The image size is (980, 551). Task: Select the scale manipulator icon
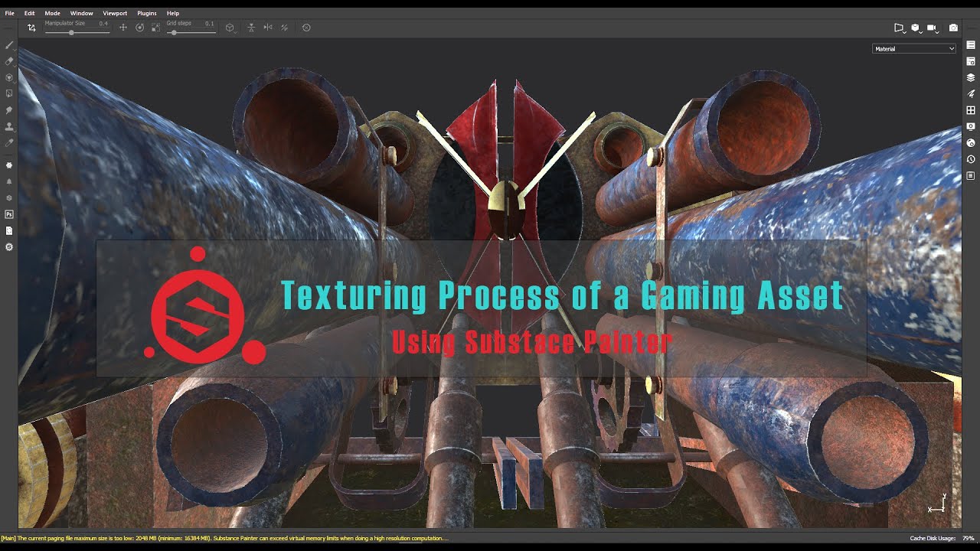(155, 28)
